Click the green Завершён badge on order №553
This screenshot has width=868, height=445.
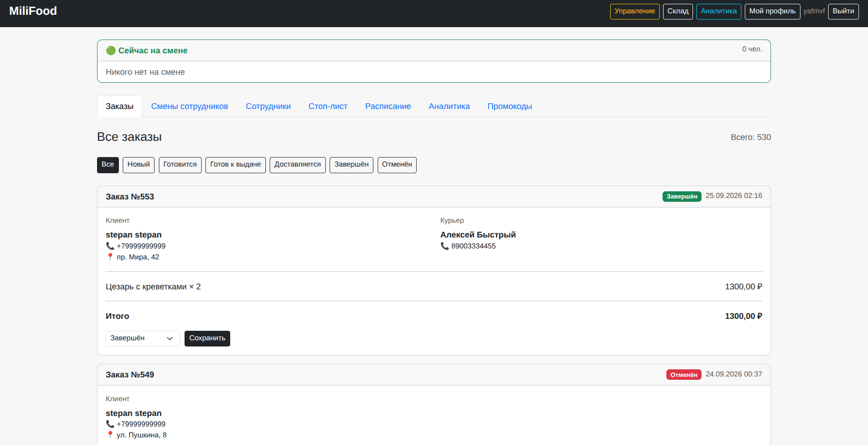point(682,197)
